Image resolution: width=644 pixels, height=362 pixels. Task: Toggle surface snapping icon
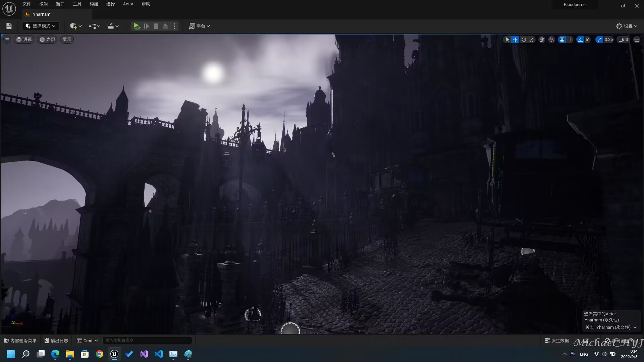[552, 40]
